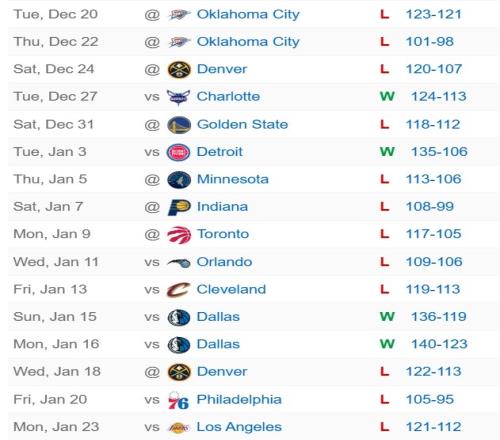Click the Philadelphia 76ers logo
The image size is (500, 440).
pyautogui.click(x=179, y=400)
